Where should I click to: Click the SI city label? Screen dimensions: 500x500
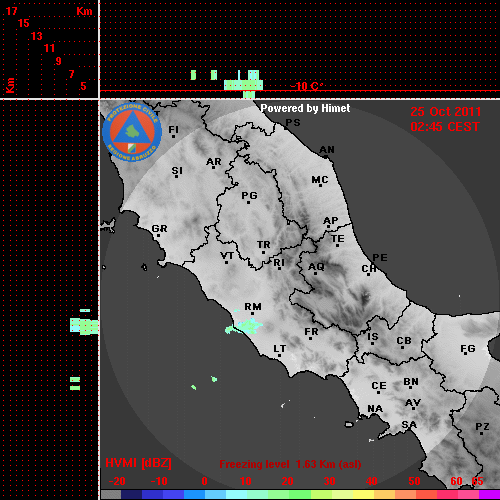point(177,171)
